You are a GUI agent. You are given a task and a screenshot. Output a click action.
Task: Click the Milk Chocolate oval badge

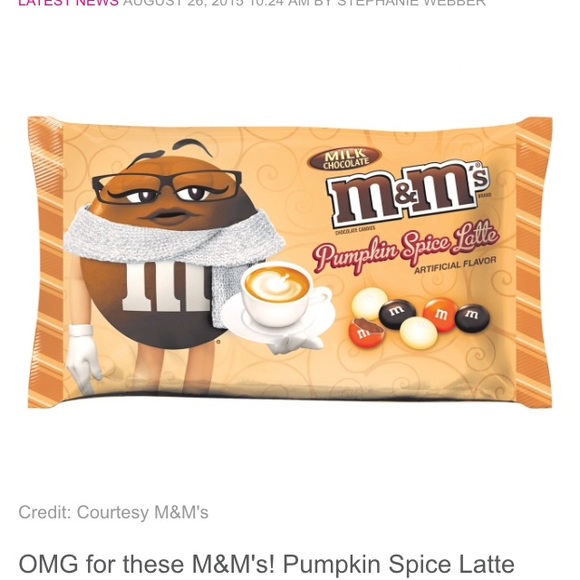345,159
